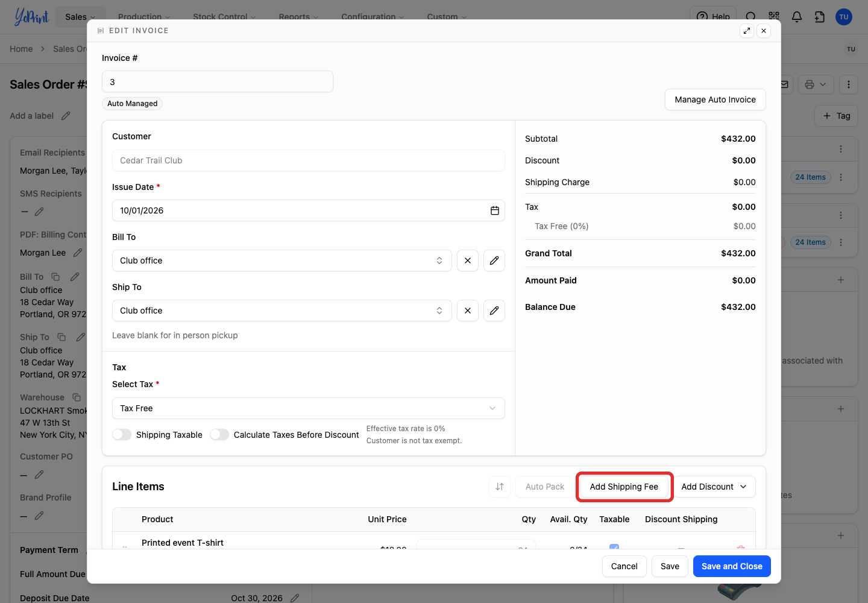Edit the Deposit Due Date

tap(295, 598)
